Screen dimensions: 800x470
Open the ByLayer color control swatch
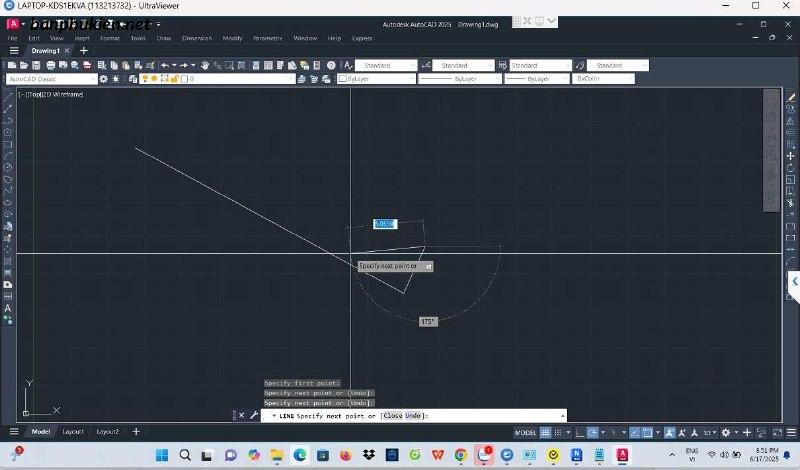[x=374, y=79]
